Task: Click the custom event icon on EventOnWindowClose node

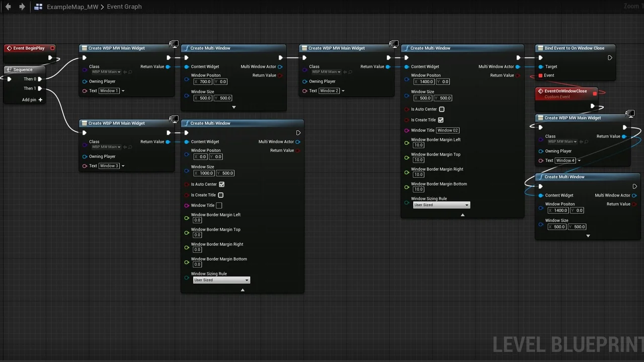Action: 541,91
